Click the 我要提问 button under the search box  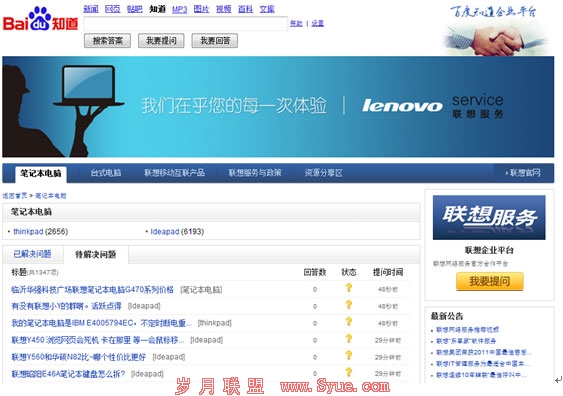click(x=161, y=41)
